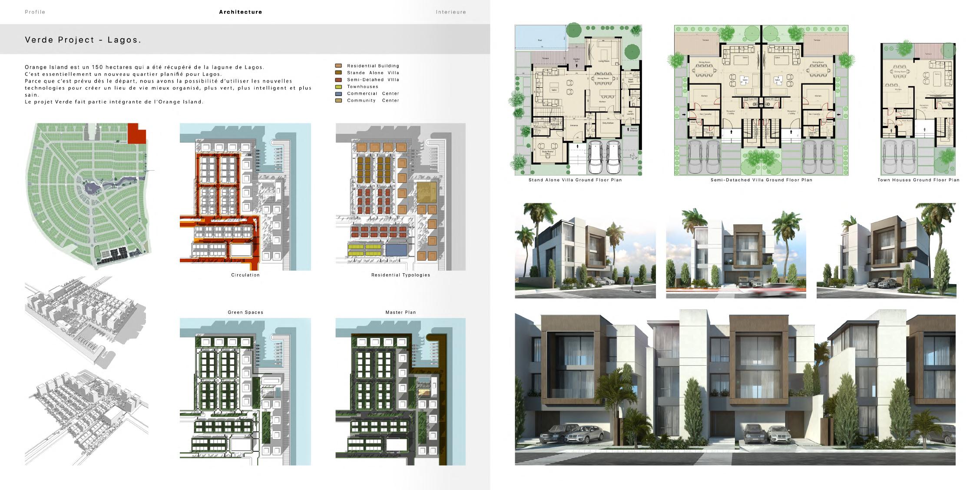Select the Commercial Center blue swatch
This screenshot has height=490, width=980.
click(338, 94)
